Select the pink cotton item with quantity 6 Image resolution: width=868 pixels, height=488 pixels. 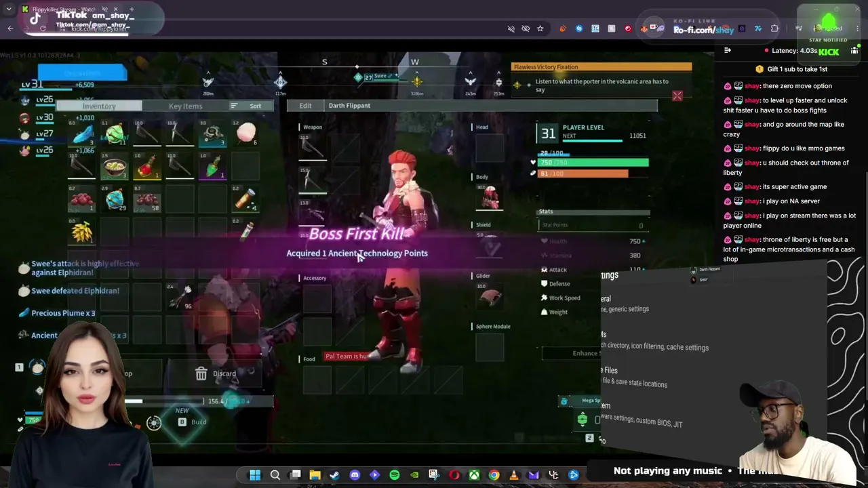[245, 134]
